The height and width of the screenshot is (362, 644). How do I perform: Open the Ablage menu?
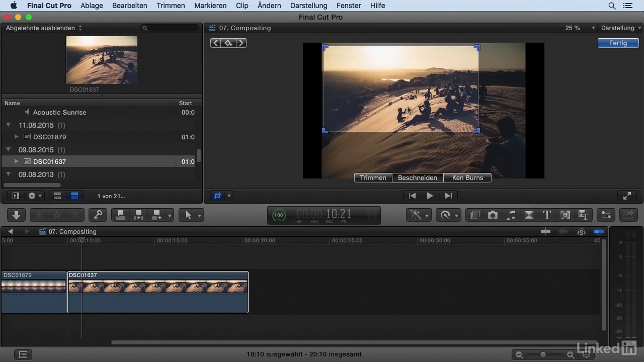[92, 6]
